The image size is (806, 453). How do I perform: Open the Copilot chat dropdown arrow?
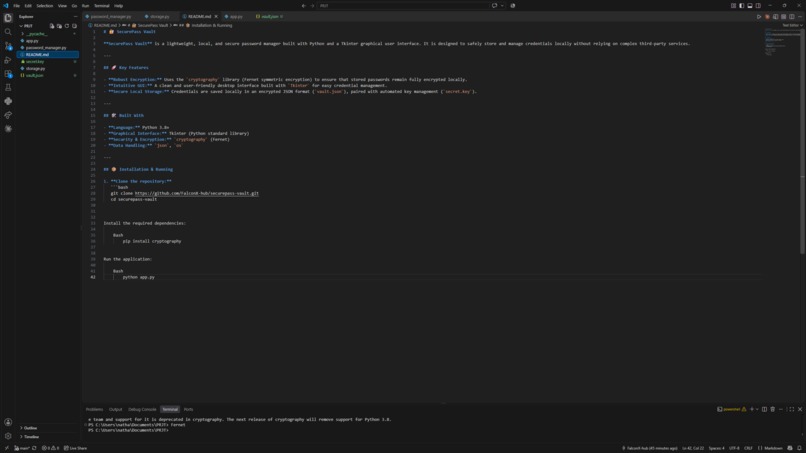[502, 6]
